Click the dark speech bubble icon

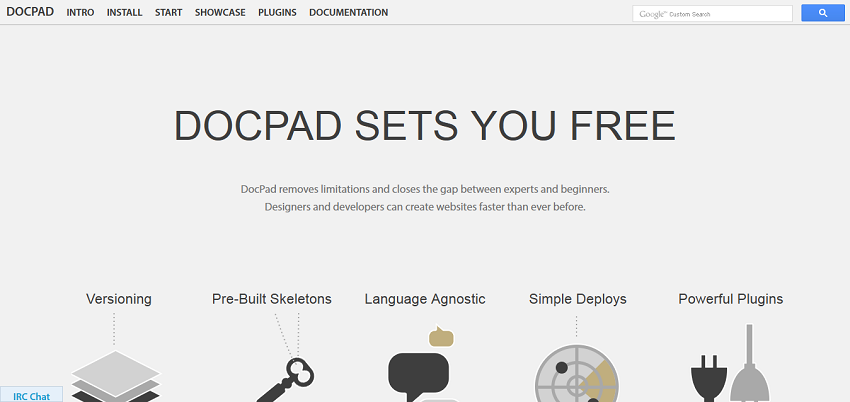(x=418, y=377)
